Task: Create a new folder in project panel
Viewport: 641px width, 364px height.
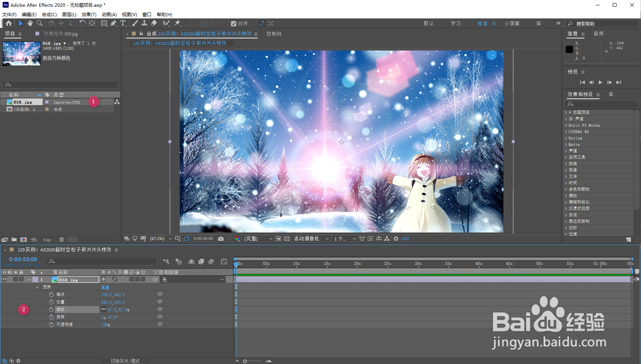Action: [14, 240]
